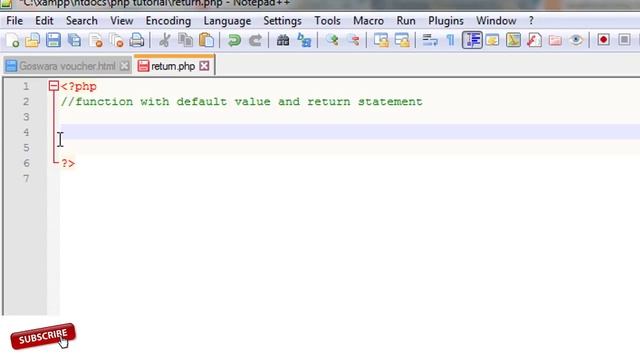
Task: Copy selection using toolbar icon
Action: [185, 40]
